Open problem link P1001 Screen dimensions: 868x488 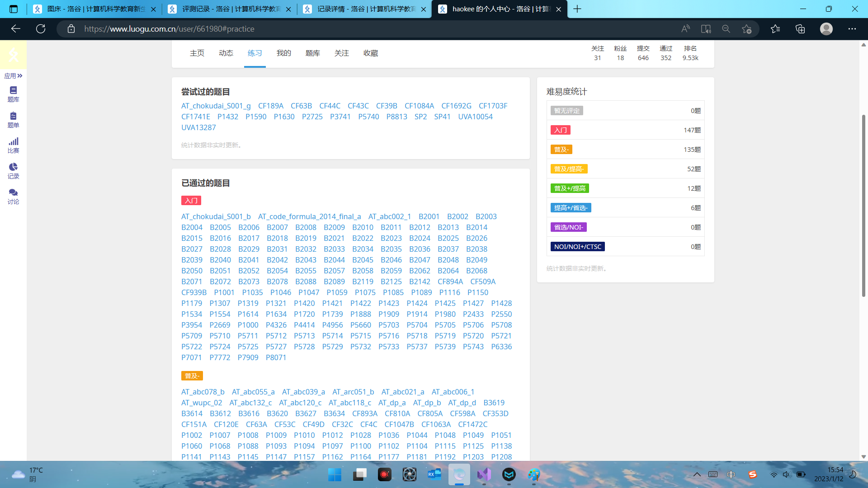pos(224,292)
